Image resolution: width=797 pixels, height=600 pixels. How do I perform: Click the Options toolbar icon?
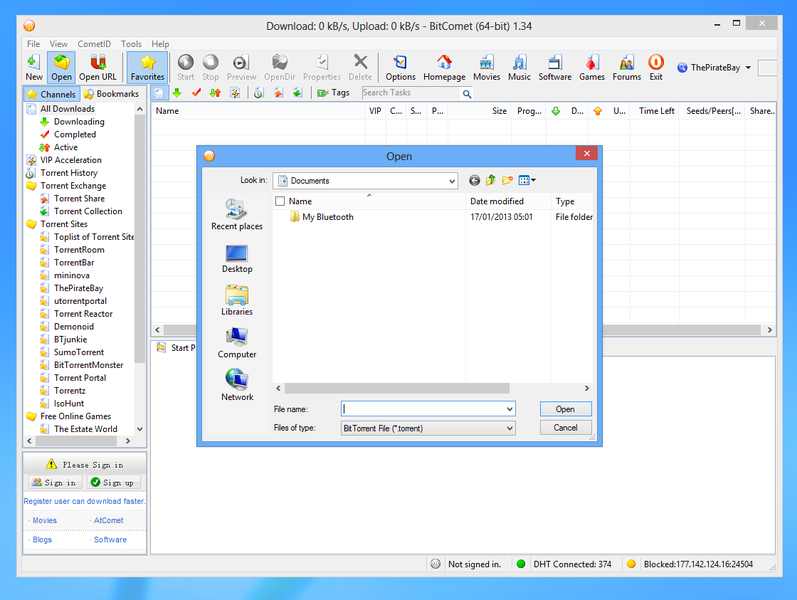click(x=401, y=67)
